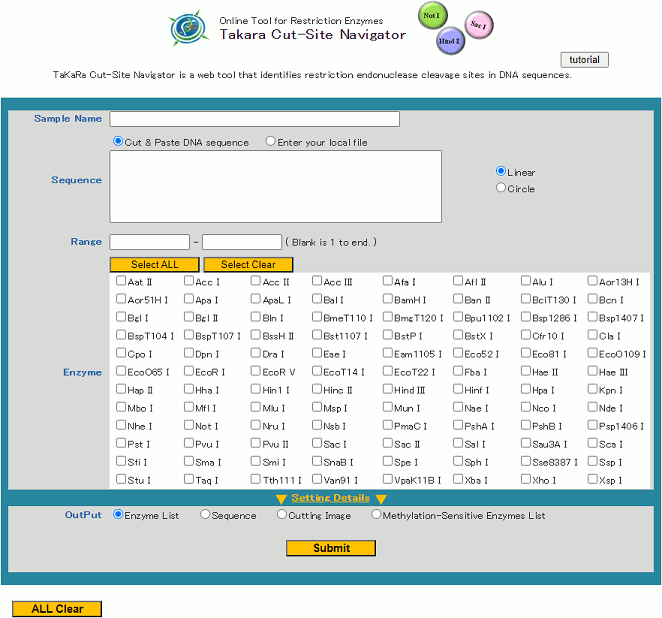Choose the Circle radio button
This screenshot has height=618, width=662.
pyautogui.click(x=501, y=187)
